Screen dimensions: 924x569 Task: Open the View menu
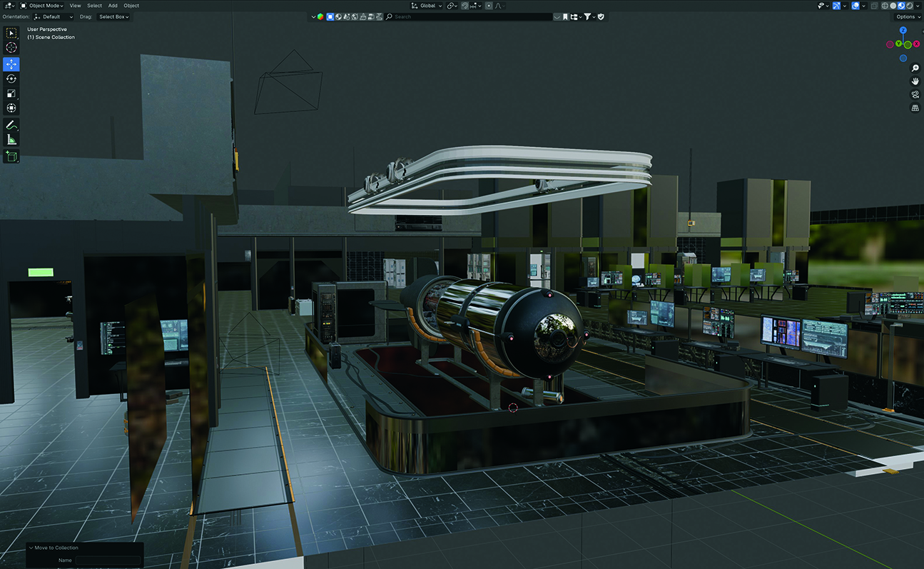point(75,5)
